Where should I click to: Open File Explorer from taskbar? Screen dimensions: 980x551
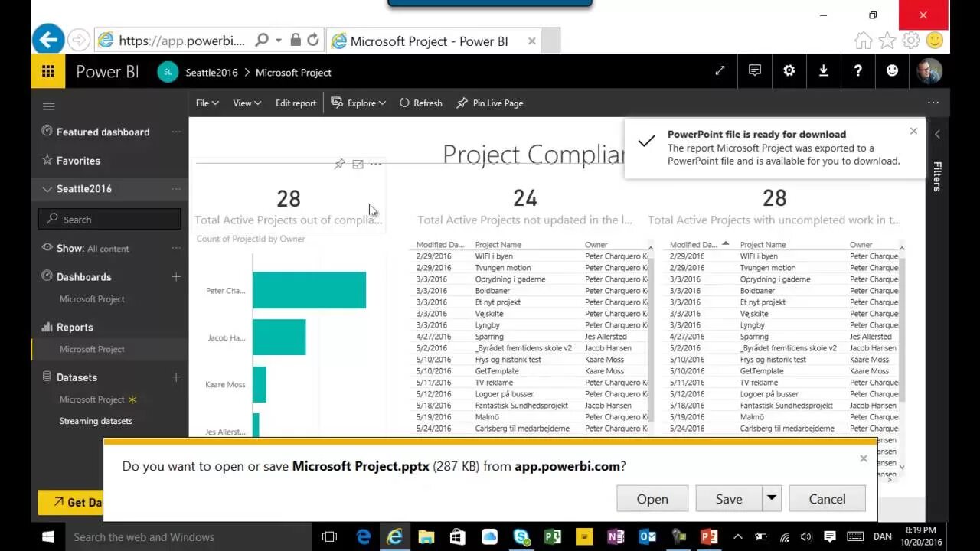pyautogui.click(x=426, y=536)
